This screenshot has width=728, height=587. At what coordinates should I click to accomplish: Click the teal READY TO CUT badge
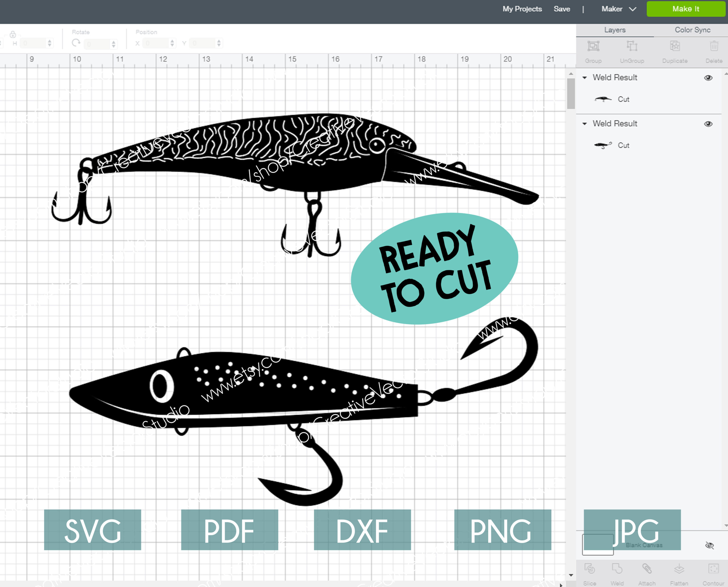point(434,269)
